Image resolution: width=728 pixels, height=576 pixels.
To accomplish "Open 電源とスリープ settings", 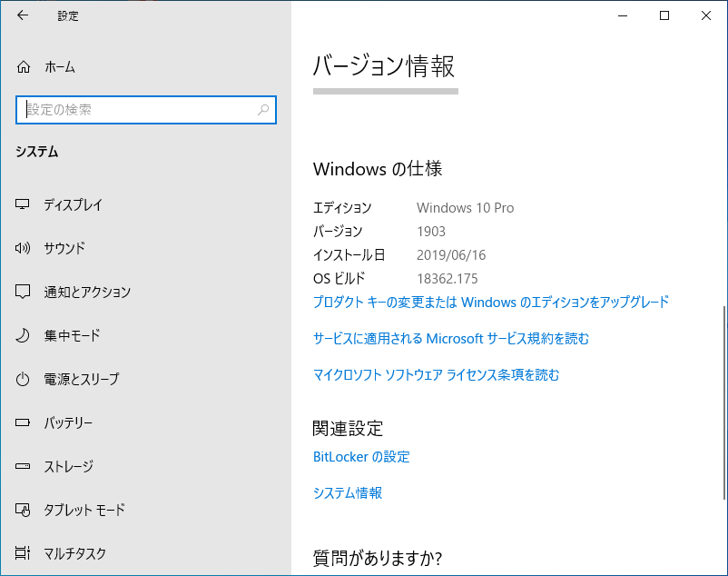I will [x=82, y=379].
